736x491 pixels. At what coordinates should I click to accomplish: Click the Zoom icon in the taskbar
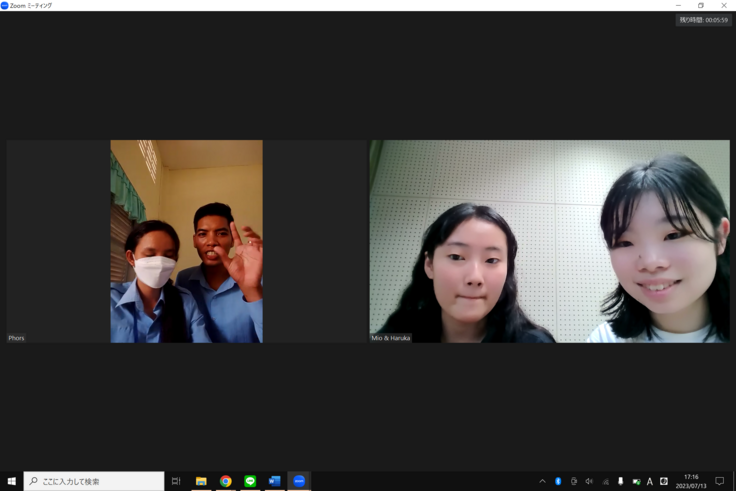[x=299, y=481]
